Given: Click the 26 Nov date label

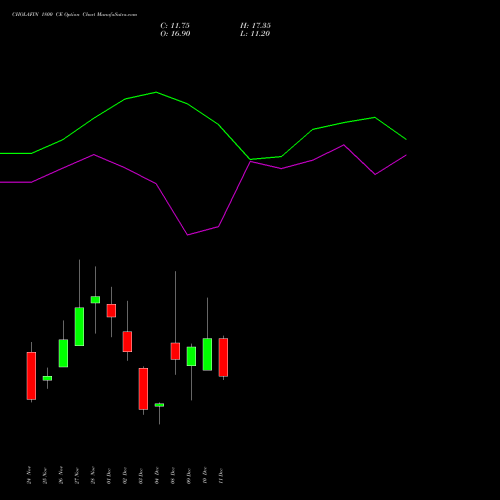Looking at the screenshot, I should point(61,475).
